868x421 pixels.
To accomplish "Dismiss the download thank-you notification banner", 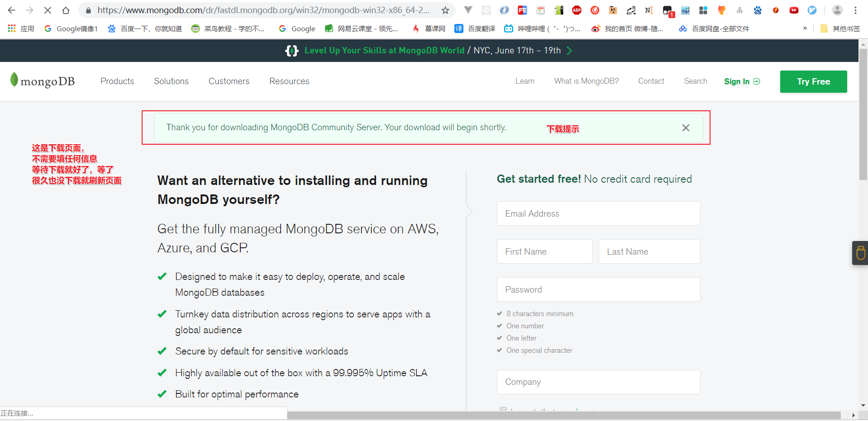I will [686, 128].
